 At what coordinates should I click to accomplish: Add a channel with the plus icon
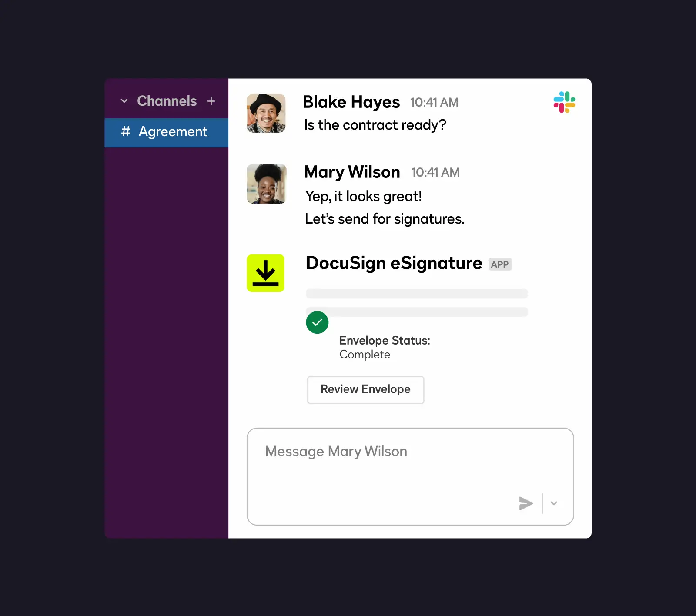click(211, 101)
